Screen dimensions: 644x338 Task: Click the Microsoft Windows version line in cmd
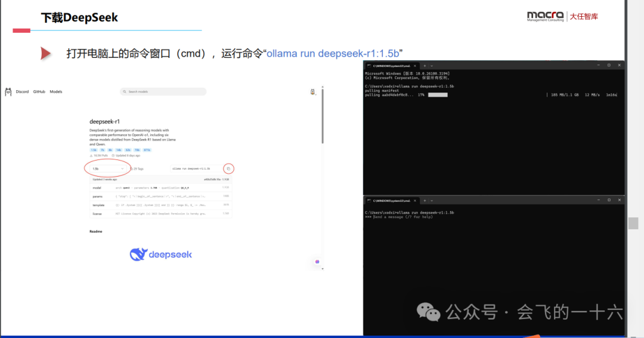[407, 73]
